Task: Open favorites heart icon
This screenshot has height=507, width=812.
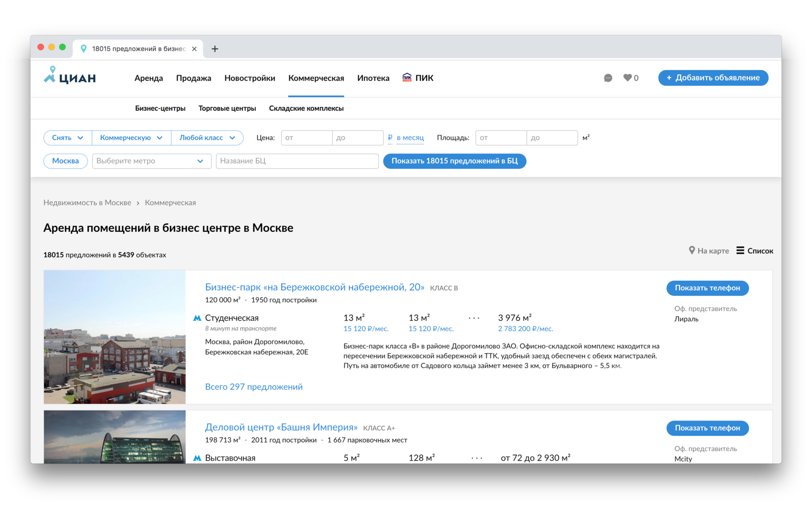Action: [627, 77]
